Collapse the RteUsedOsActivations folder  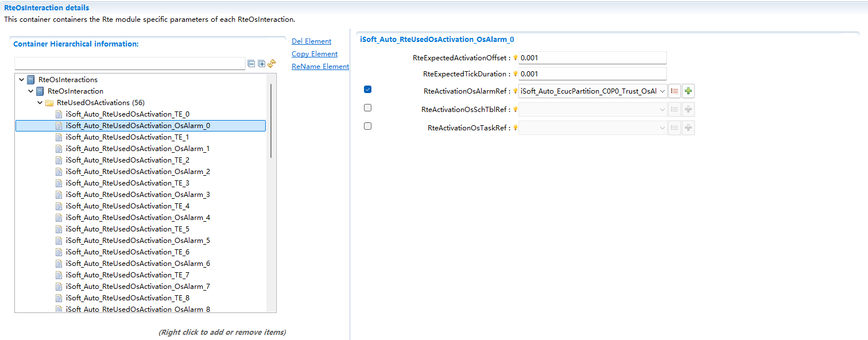(40, 103)
